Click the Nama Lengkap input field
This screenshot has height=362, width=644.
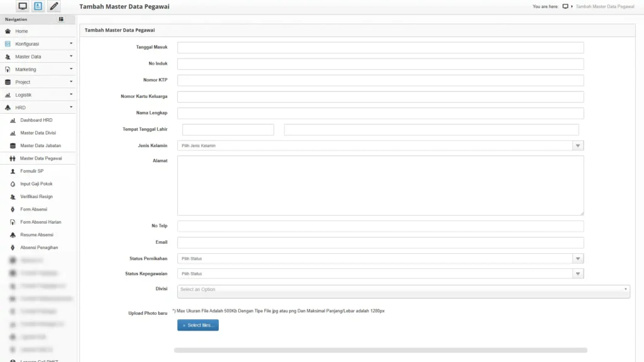click(380, 113)
